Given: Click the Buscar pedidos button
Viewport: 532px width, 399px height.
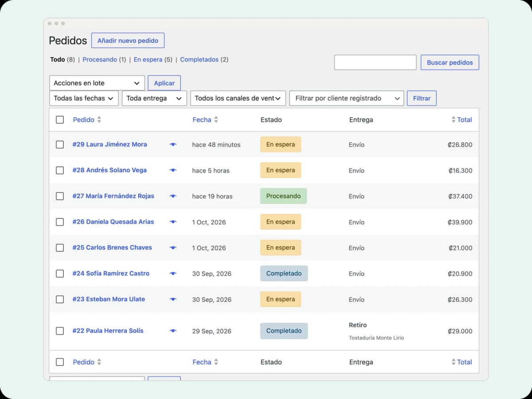Looking at the screenshot, I should pos(450,63).
